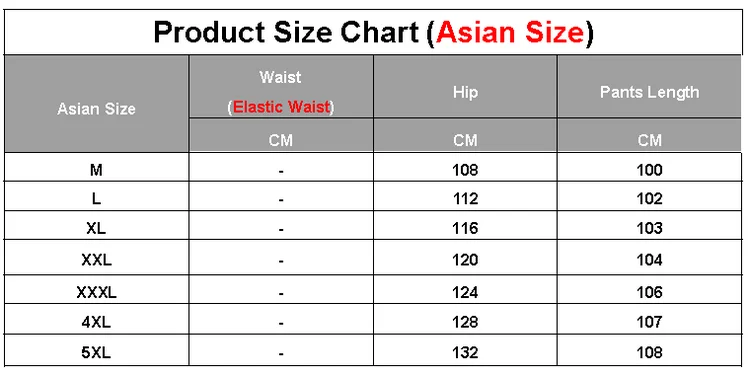Click the red Asian Size text in title

tap(510, 33)
